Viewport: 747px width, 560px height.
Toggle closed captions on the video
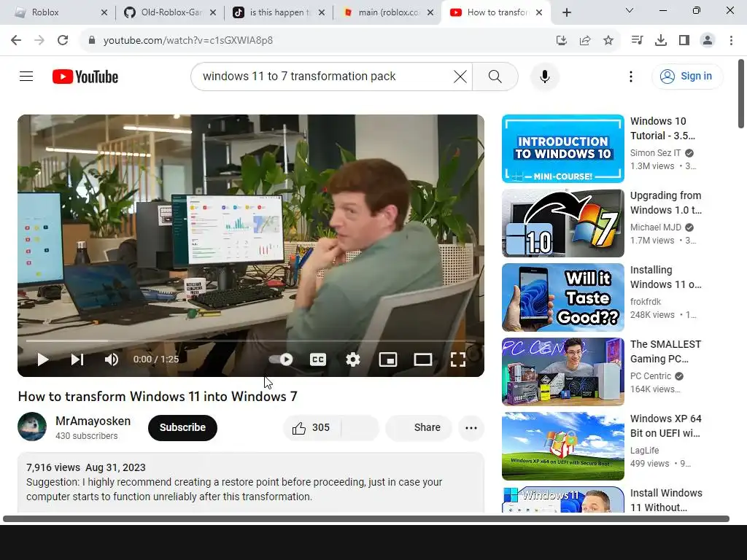coord(318,359)
